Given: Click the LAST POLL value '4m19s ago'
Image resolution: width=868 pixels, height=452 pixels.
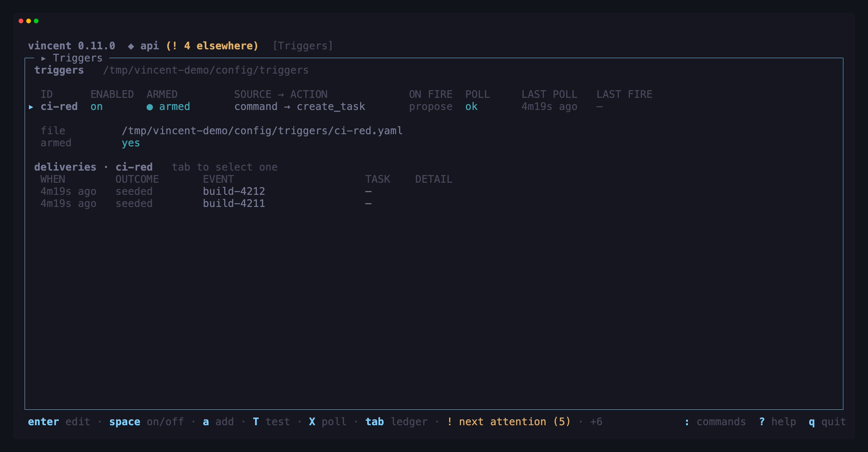Looking at the screenshot, I should tap(549, 107).
